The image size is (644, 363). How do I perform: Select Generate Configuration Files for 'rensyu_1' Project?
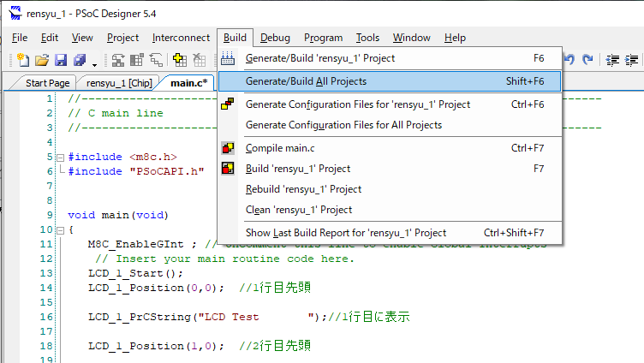point(390,104)
